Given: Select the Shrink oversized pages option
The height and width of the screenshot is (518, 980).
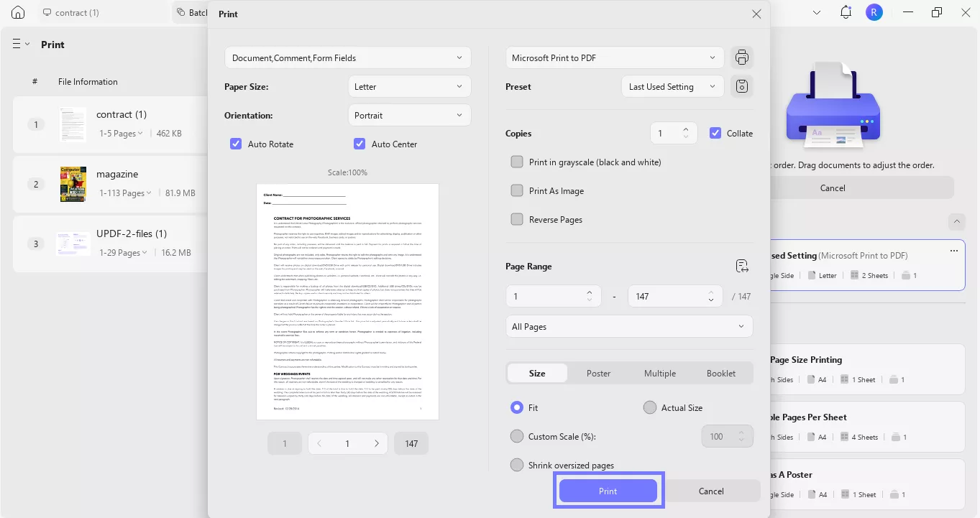Looking at the screenshot, I should (x=517, y=465).
